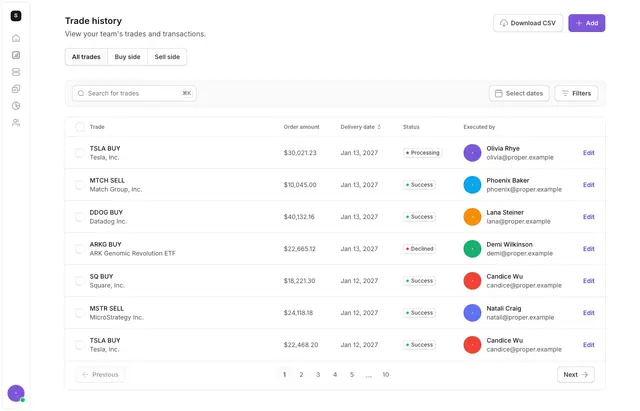Go to page 4
This screenshot has width=640, height=411.
pos(335,375)
